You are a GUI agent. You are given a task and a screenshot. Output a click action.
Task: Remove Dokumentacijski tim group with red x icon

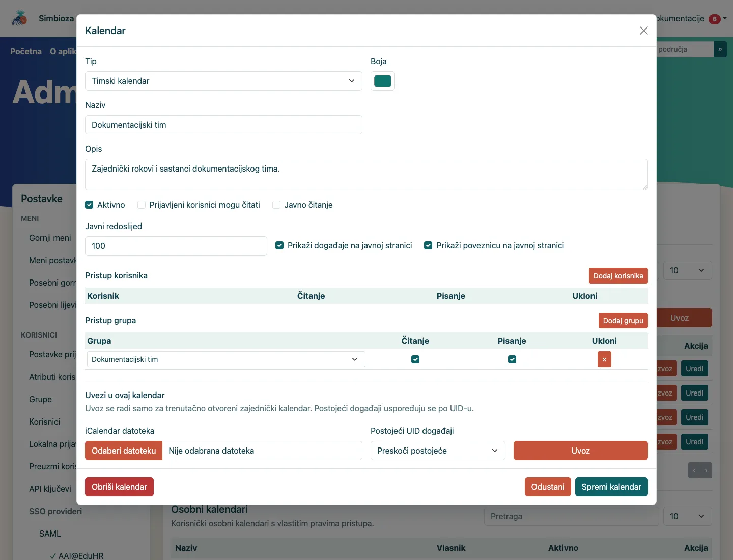click(x=604, y=359)
